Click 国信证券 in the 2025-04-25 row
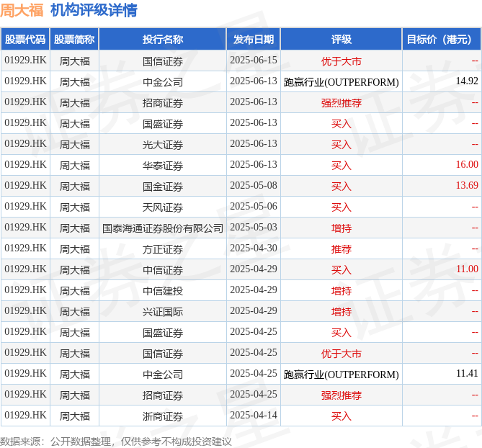Image resolution: width=482 pixels, height=448 pixels. click(x=163, y=354)
